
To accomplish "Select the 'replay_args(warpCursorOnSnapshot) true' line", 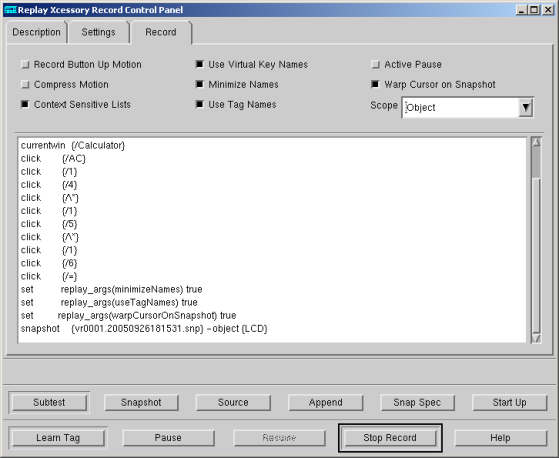I will [x=128, y=315].
